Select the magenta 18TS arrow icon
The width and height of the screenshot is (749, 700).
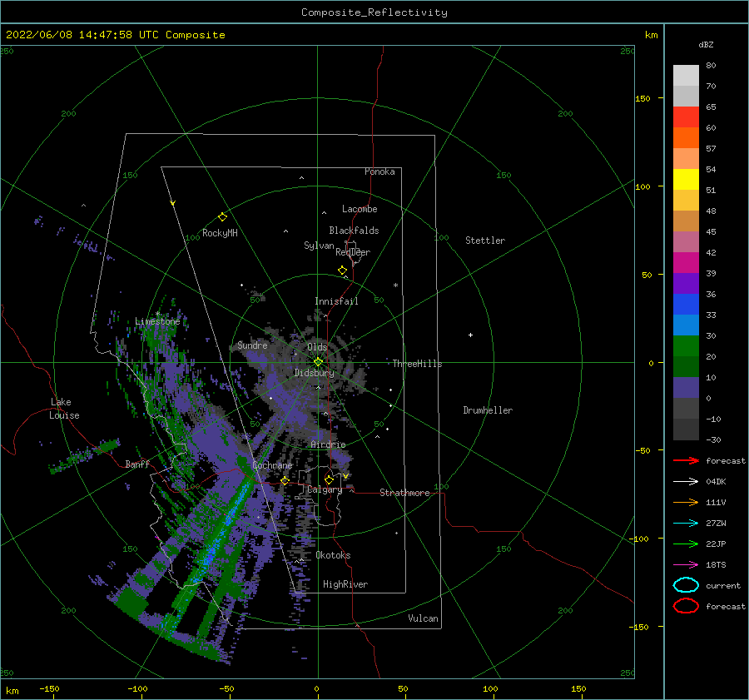click(686, 565)
